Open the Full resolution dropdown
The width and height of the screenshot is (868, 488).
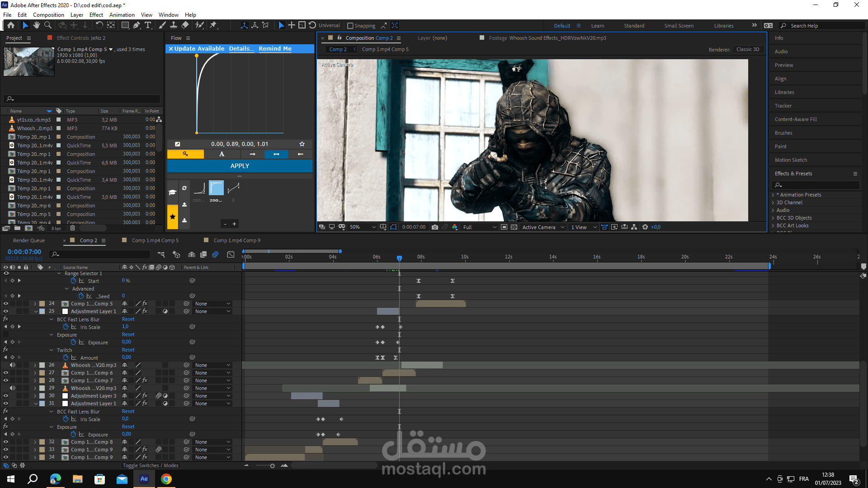click(479, 227)
